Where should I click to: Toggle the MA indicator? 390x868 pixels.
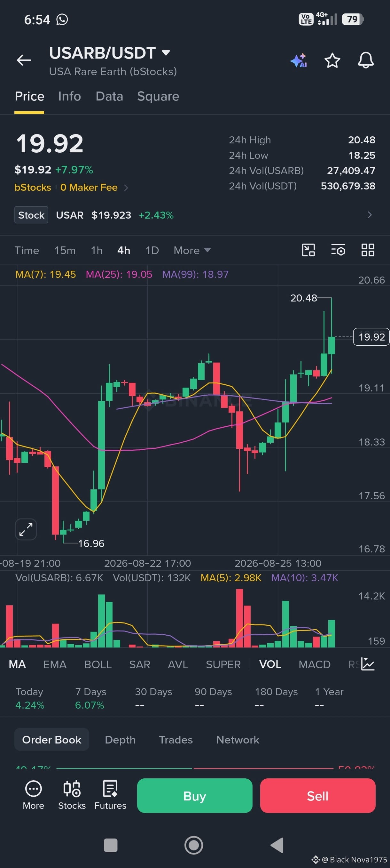coord(17,664)
